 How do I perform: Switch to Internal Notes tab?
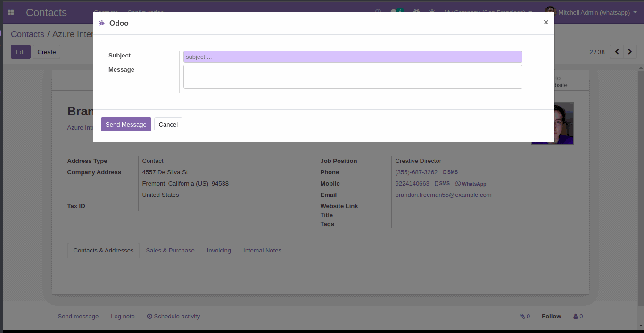262,251
